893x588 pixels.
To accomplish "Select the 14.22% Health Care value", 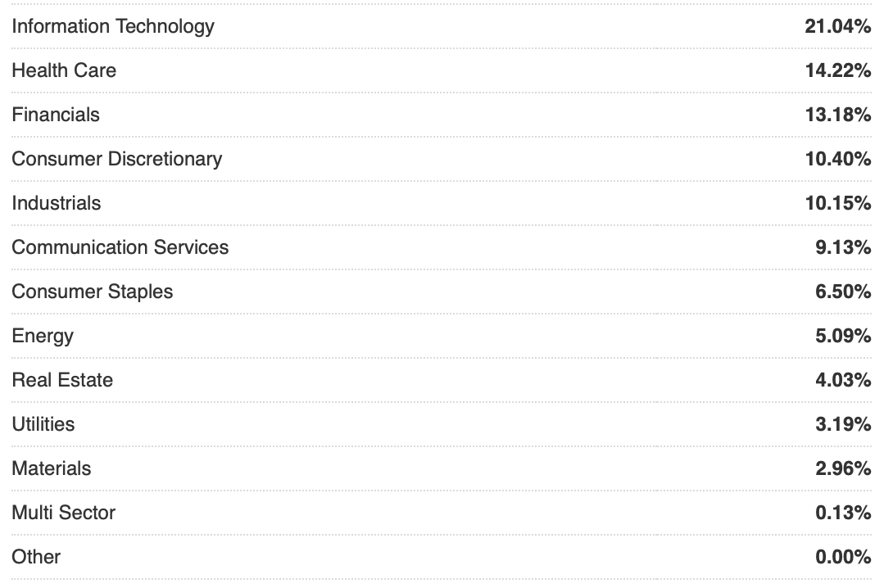I will coord(838,70).
